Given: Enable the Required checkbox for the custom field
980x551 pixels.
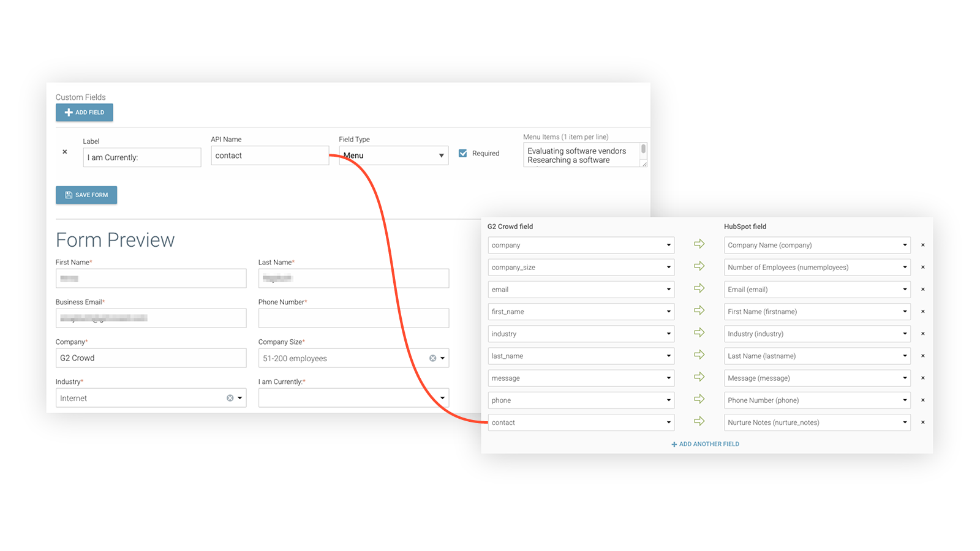Looking at the screenshot, I should point(462,153).
